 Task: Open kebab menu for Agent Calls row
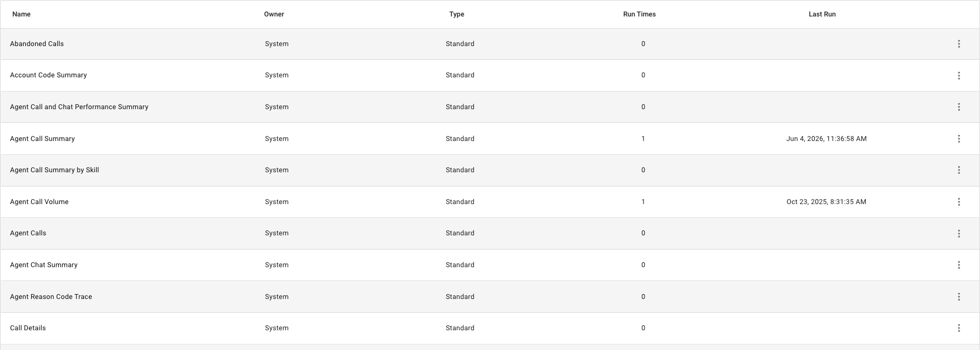959,234
